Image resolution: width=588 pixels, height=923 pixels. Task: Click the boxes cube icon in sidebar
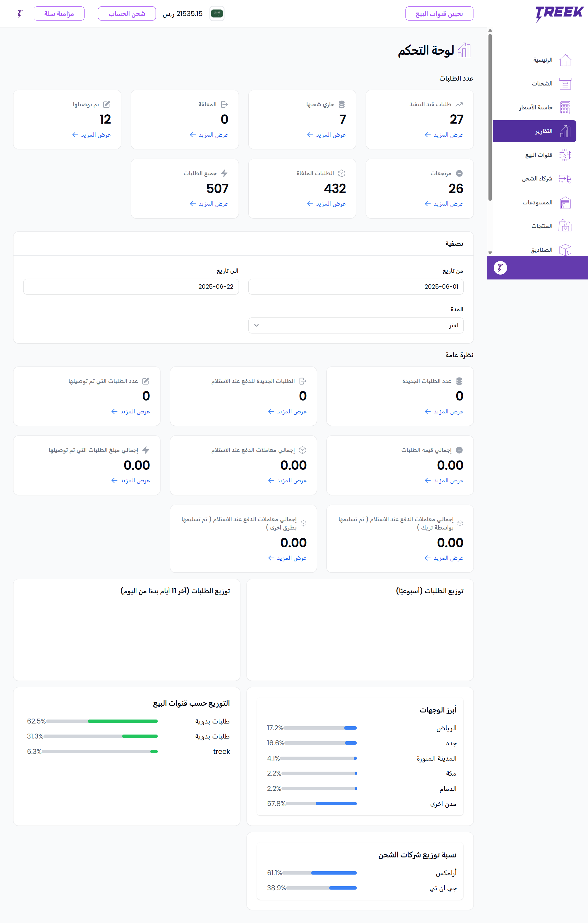[x=565, y=250]
